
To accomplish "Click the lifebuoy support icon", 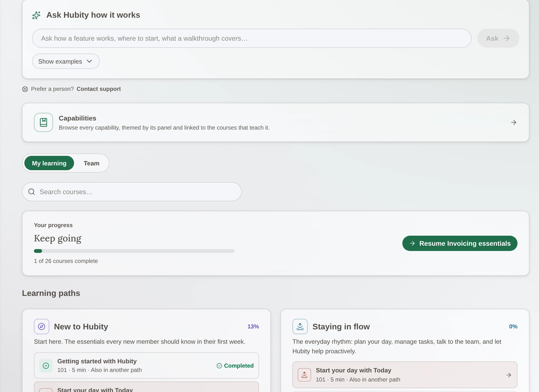I will tap(25, 89).
